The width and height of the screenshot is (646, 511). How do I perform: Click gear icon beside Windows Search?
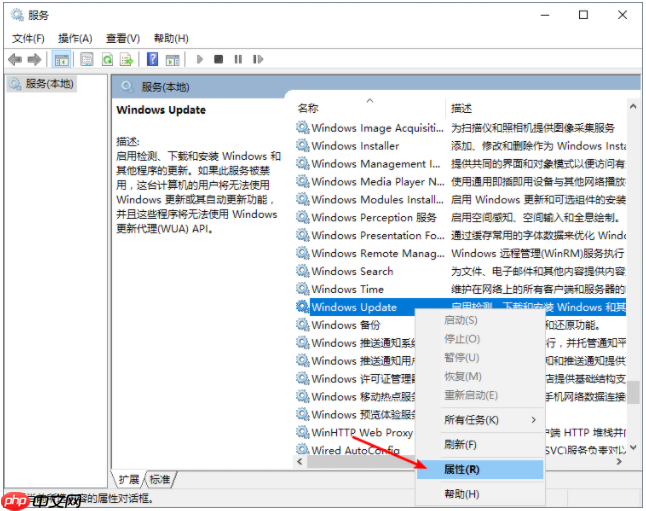click(x=303, y=271)
